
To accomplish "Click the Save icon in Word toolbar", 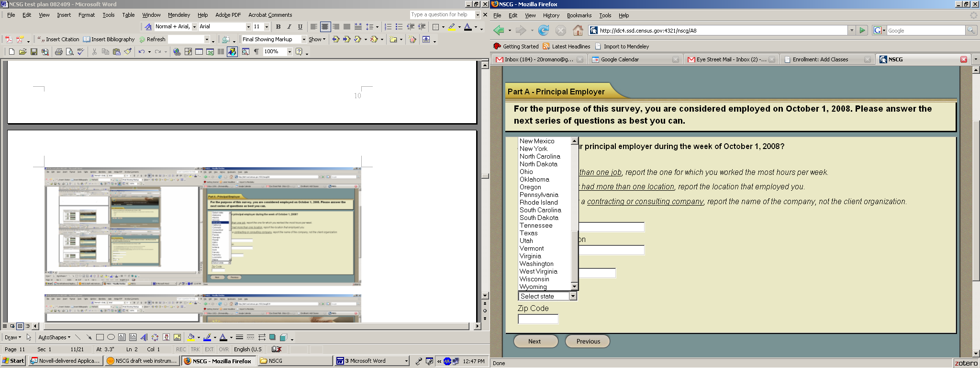I will [33, 52].
